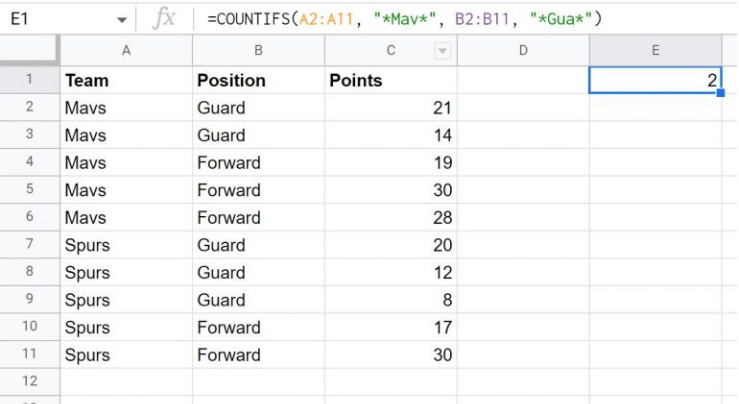
Task: Select cell E1 showing result 2
Action: click(x=655, y=80)
